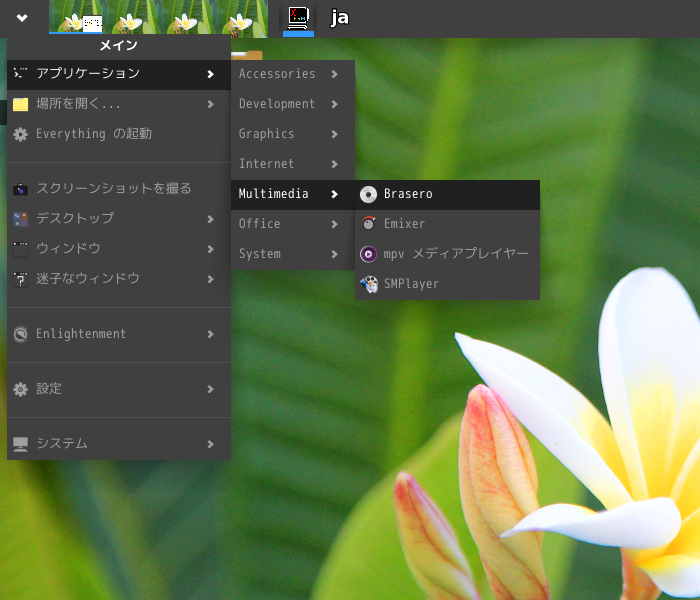Open 場所を開く... menu entry
700x600 pixels.
[x=119, y=104]
